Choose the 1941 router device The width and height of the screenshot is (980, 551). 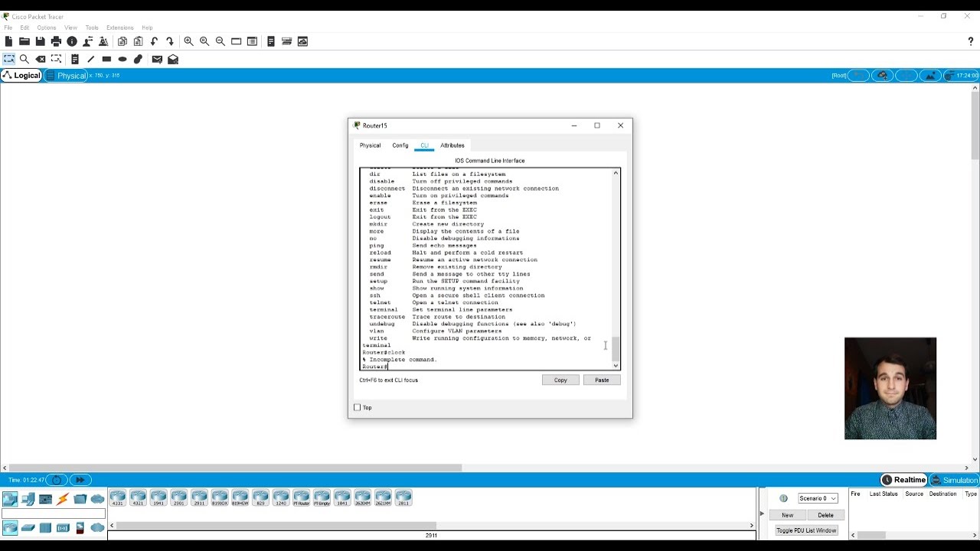pyautogui.click(x=158, y=498)
